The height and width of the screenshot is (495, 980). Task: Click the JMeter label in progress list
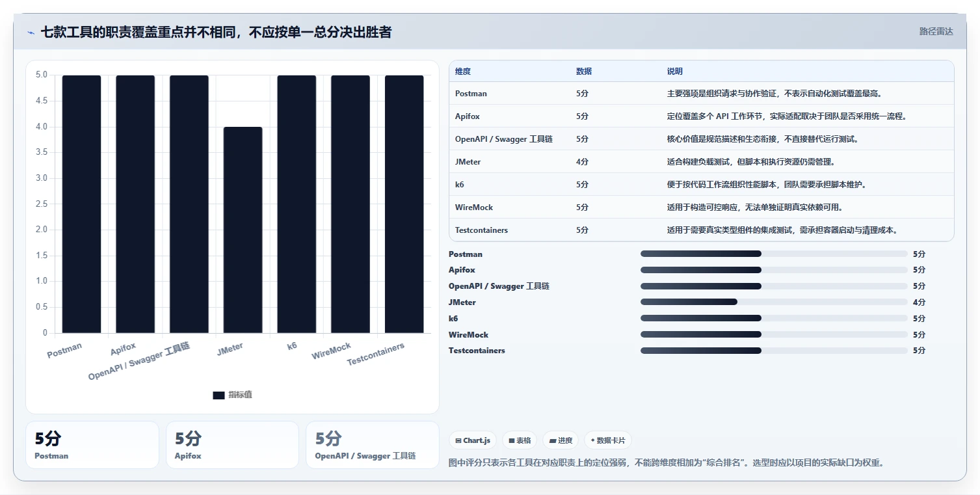[462, 302]
